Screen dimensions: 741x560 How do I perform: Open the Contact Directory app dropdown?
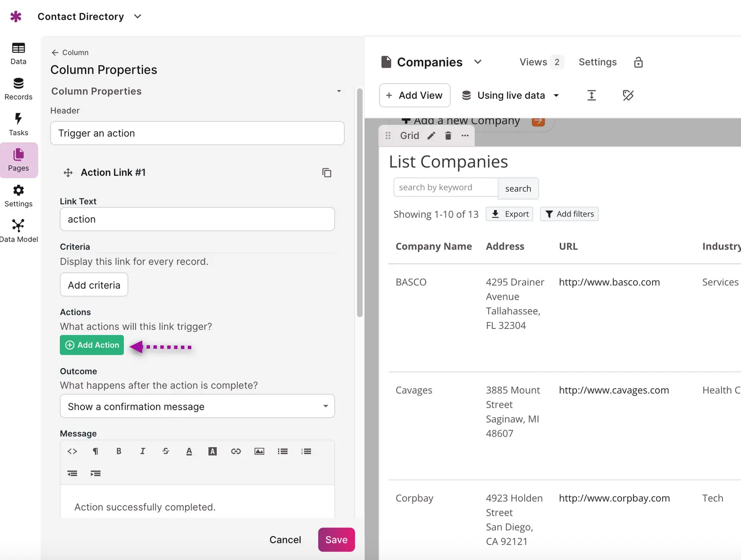(138, 16)
